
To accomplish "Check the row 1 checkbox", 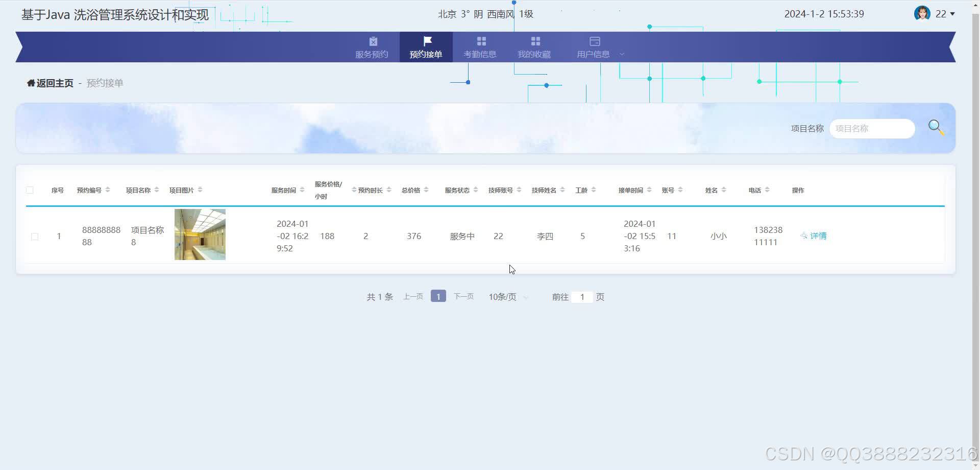I will pyautogui.click(x=35, y=237).
